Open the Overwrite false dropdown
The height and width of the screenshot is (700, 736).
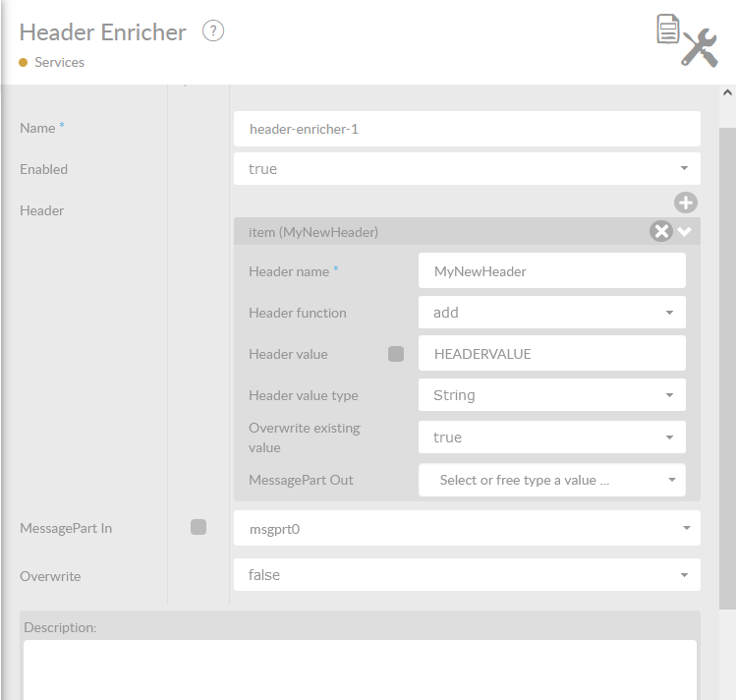point(467,575)
